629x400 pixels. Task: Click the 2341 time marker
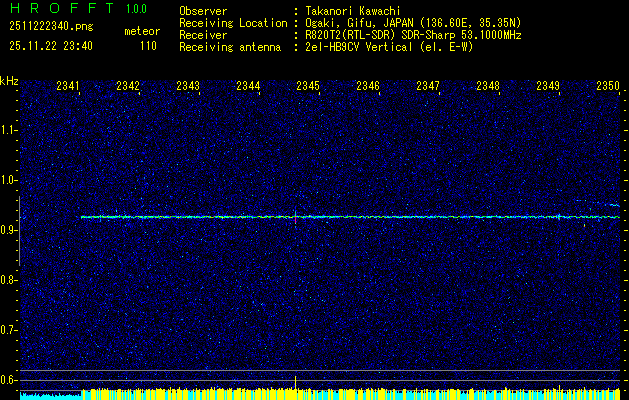click(x=68, y=85)
